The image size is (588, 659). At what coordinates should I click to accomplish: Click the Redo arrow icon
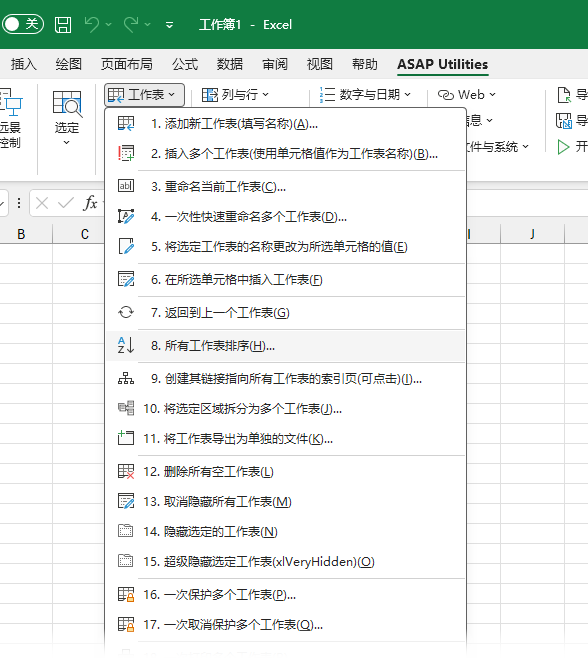(x=131, y=24)
